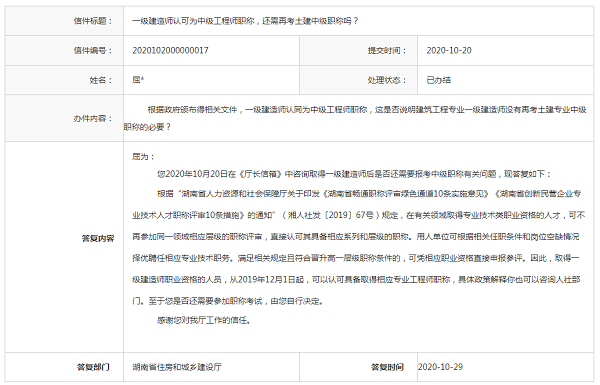Click the reply line containing '湘人社发〔2019〕67号'
Screen dimensions: 600x385
[359, 215]
